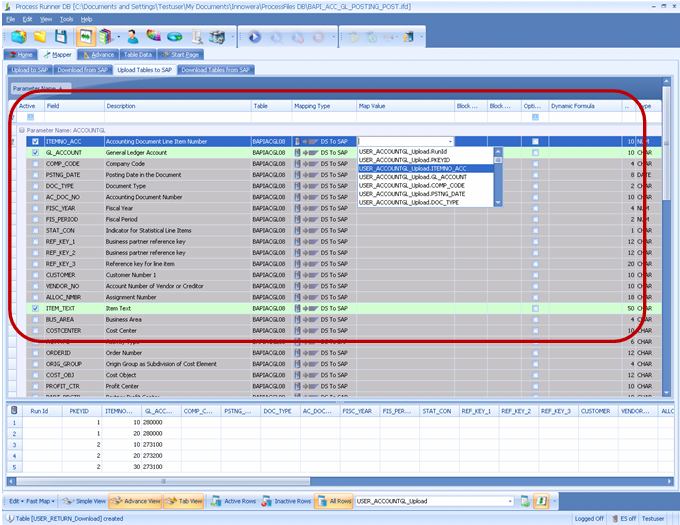Image resolution: width=680 pixels, height=525 pixels.
Task: Open the Edit dropdown in bottom toolbar
Action: click(x=16, y=501)
